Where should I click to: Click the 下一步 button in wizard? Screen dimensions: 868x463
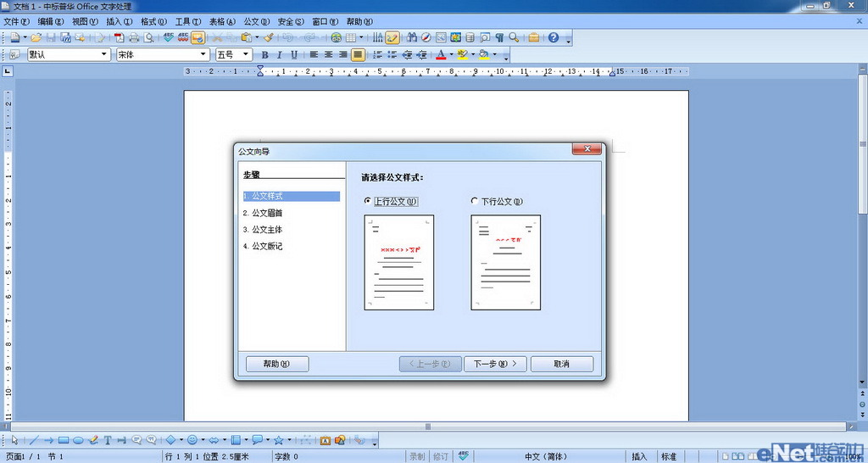pos(496,364)
